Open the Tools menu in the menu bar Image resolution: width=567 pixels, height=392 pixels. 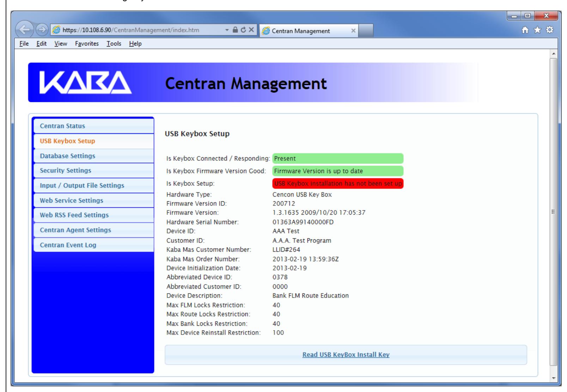click(114, 44)
